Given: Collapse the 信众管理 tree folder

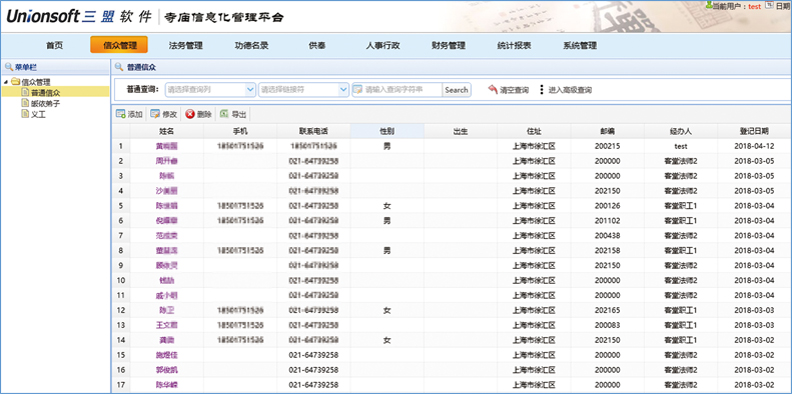Looking at the screenshot, I should (6, 82).
